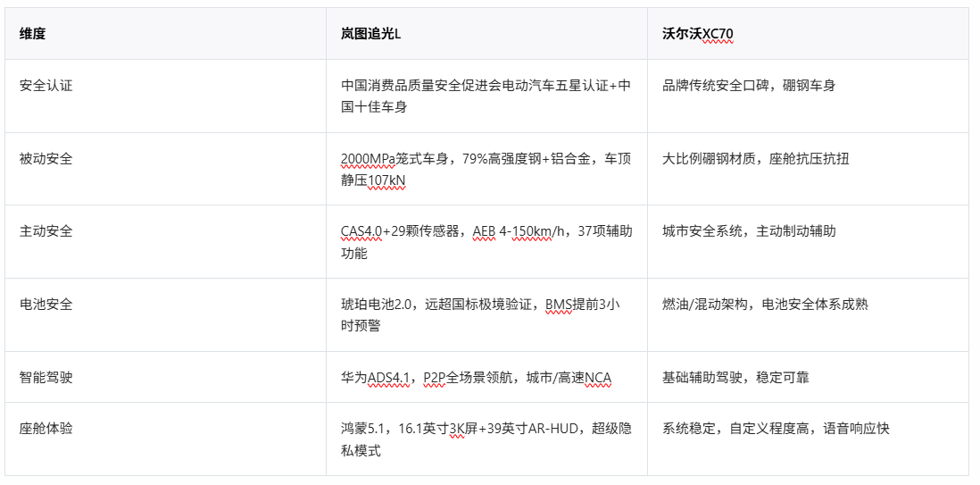Click the 鸿蒙5.1 screen description cell

[486, 439]
